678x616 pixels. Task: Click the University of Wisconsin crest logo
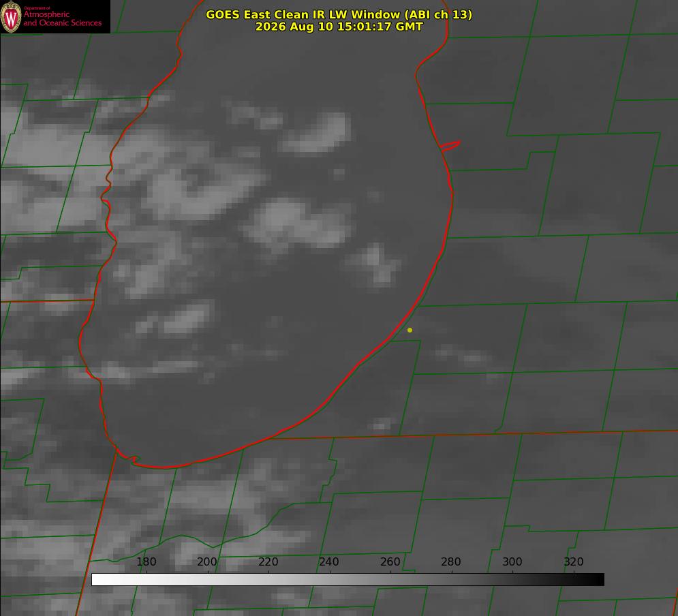tap(11, 16)
